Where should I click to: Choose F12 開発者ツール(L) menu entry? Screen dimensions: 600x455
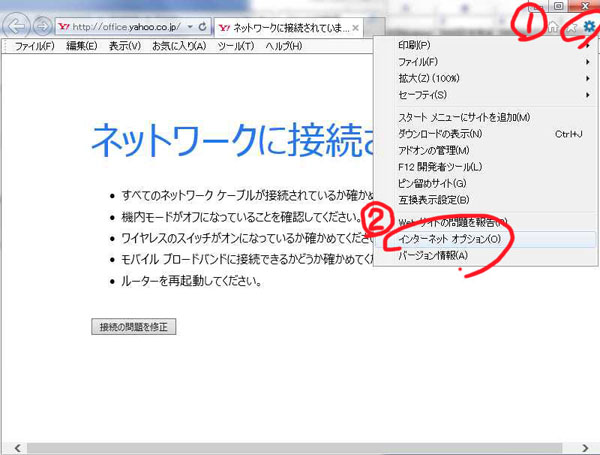(x=486, y=166)
